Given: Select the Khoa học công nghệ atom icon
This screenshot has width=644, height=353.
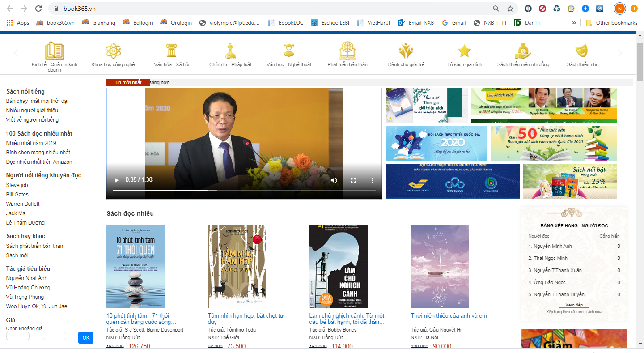Looking at the screenshot, I should point(113,51).
